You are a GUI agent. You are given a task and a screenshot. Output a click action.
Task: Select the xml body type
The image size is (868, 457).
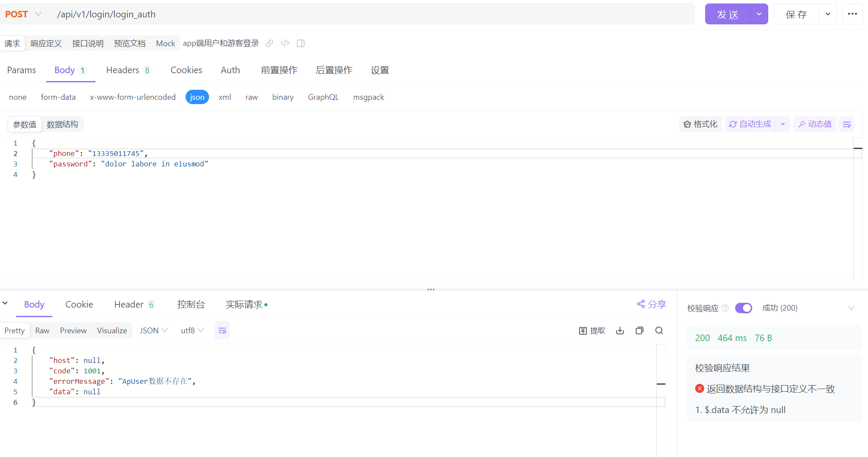[x=225, y=97]
